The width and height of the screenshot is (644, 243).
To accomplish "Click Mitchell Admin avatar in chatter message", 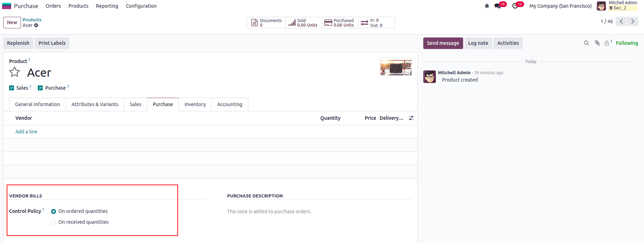I will (x=430, y=77).
